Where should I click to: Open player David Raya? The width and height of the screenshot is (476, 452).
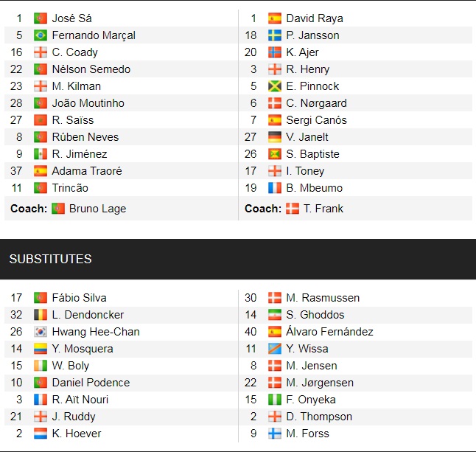click(x=315, y=18)
